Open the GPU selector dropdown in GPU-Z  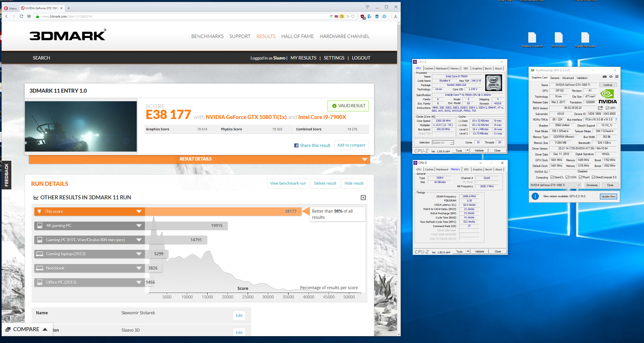pos(555,185)
